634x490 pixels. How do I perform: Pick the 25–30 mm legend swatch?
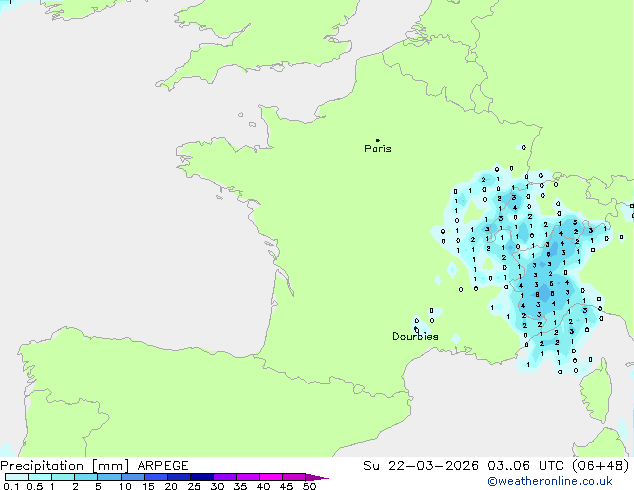coord(202,477)
